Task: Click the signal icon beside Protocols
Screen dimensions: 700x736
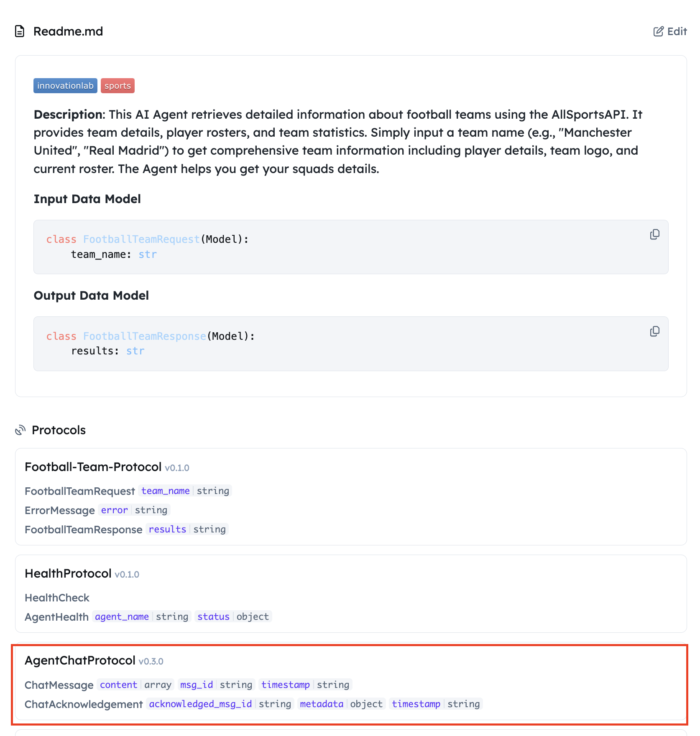Action: click(20, 430)
